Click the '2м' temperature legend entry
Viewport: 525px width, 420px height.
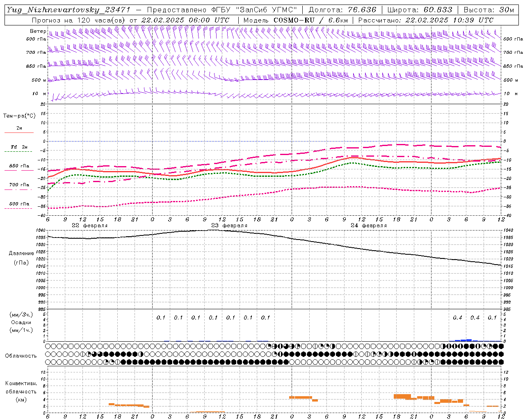pyautogui.click(x=19, y=128)
